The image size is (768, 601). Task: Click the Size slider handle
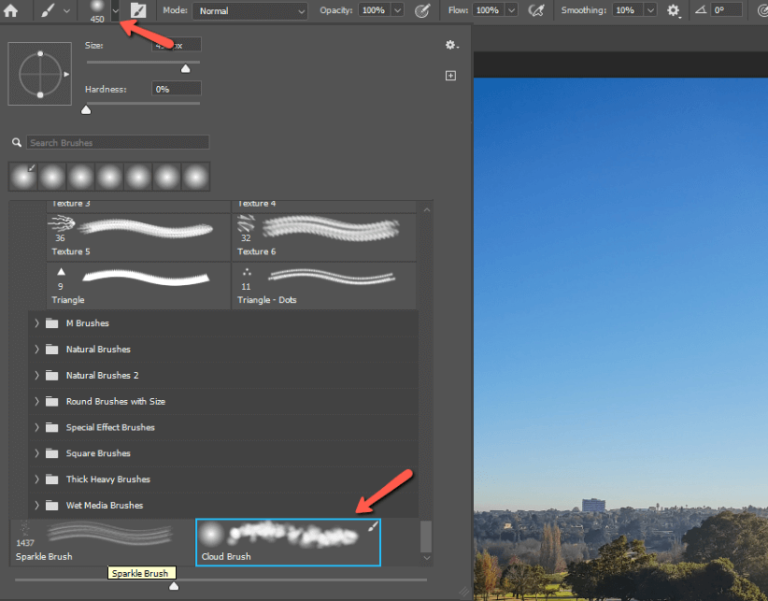(186, 69)
